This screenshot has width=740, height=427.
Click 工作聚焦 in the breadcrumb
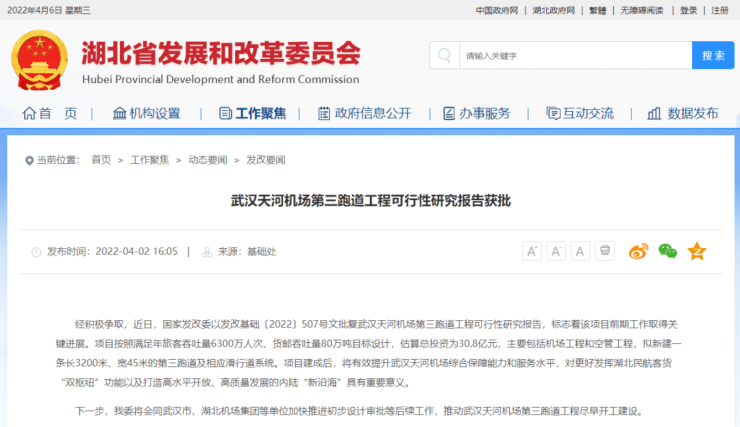click(x=150, y=160)
